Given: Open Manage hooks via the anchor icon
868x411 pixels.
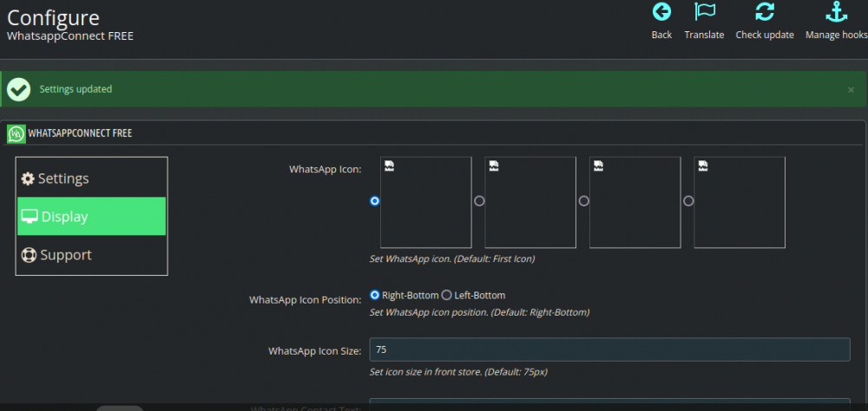Looking at the screenshot, I should 837,11.
